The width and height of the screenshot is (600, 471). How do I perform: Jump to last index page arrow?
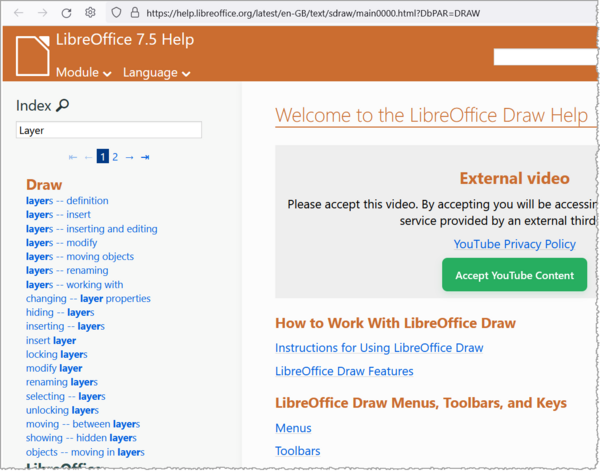pos(145,157)
